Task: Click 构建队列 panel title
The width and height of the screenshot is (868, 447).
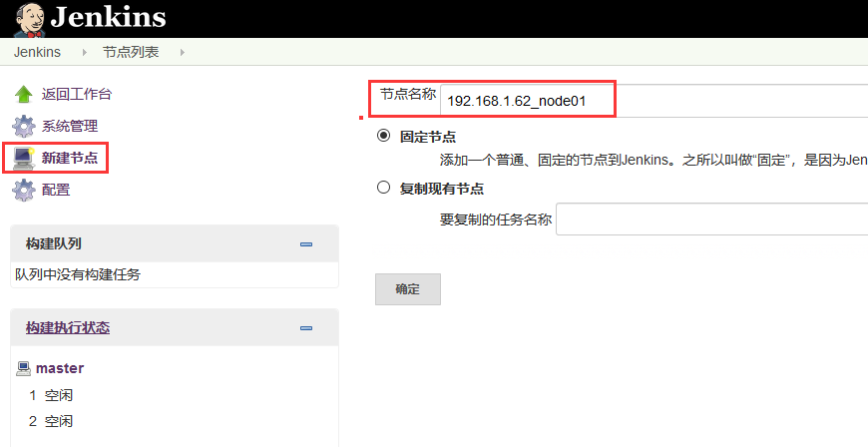Action: (x=54, y=243)
